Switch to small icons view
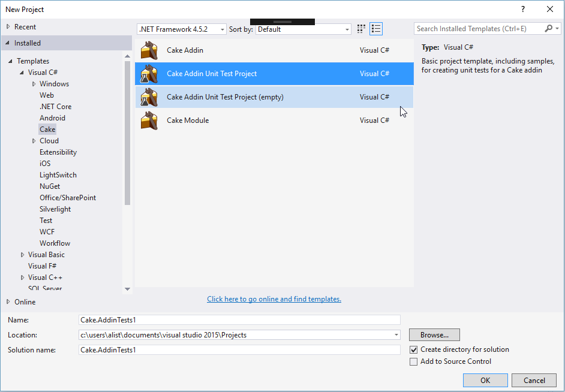Screen dimensions: 565x392 [x=361, y=29]
